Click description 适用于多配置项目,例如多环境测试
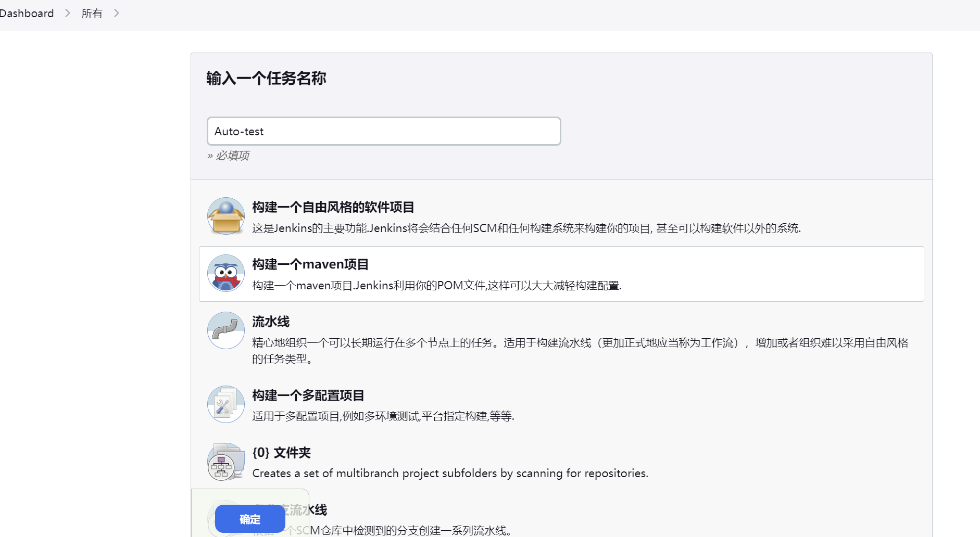 point(383,416)
